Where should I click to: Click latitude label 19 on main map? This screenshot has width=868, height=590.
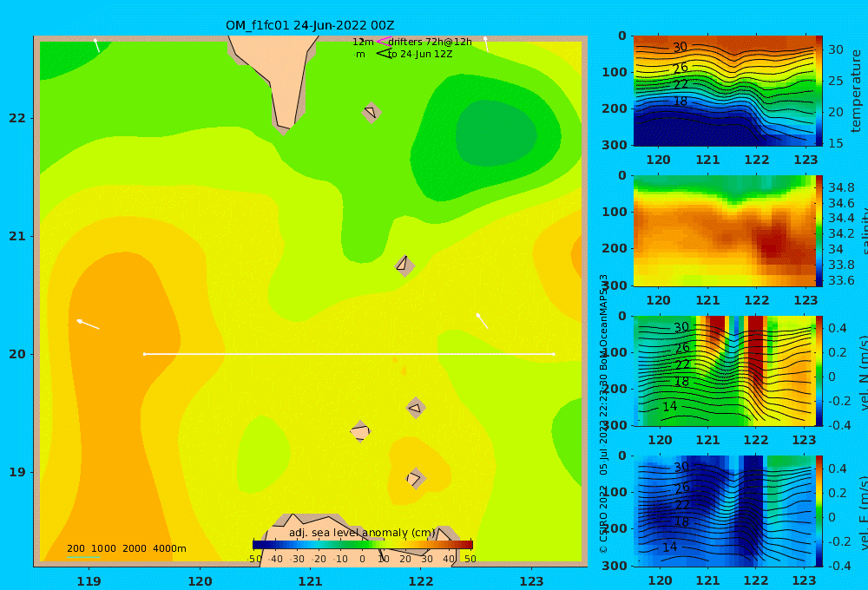(17, 472)
